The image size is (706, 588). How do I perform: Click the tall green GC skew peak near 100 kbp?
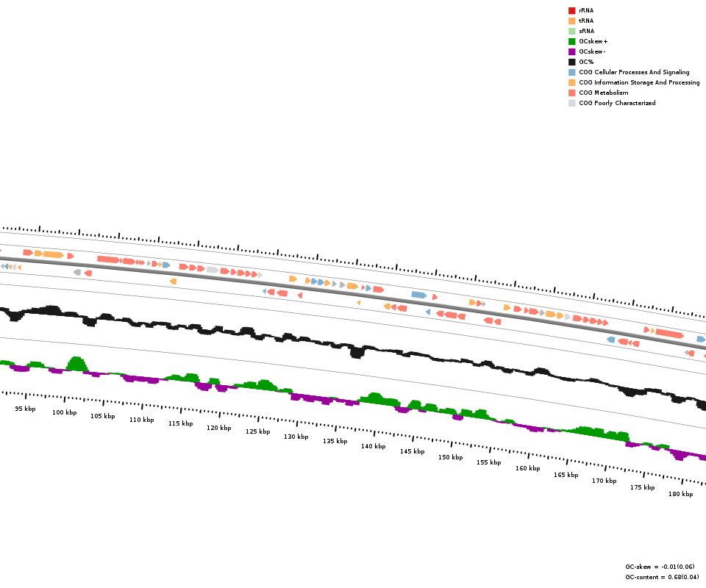point(76,363)
